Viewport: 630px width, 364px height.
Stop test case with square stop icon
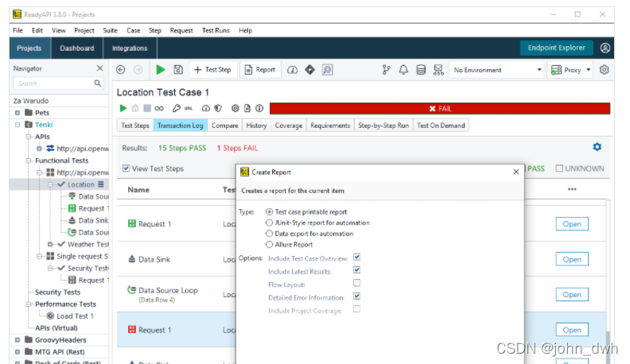147,108
